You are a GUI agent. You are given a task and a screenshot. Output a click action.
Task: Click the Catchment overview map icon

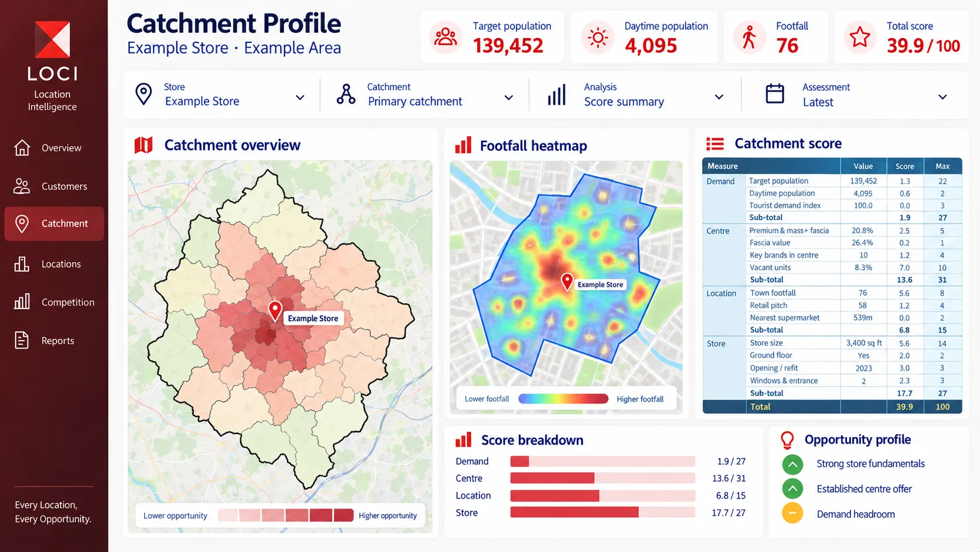click(x=144, y=145)
